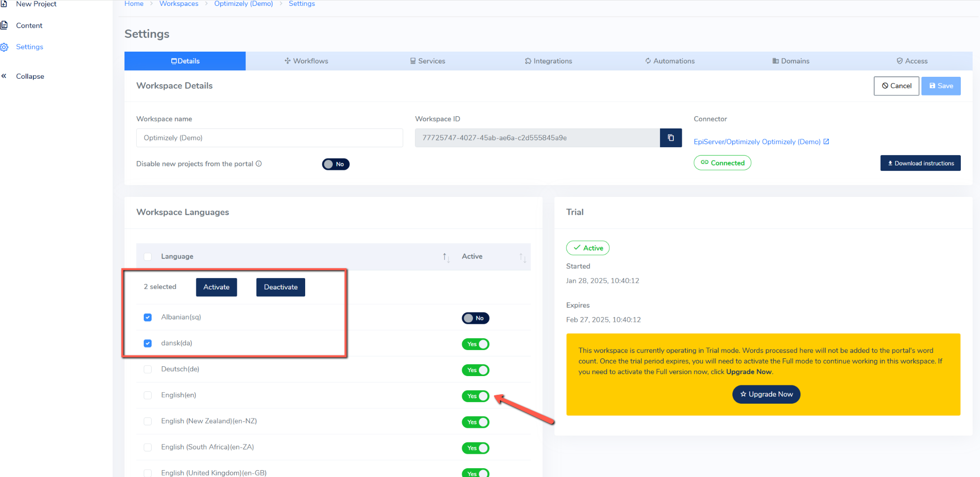Click the New Project icon in the sidebar
Image resolution: width=980 pixels, height=477 pixels.
pyautogui.click(x=3, y=4)
